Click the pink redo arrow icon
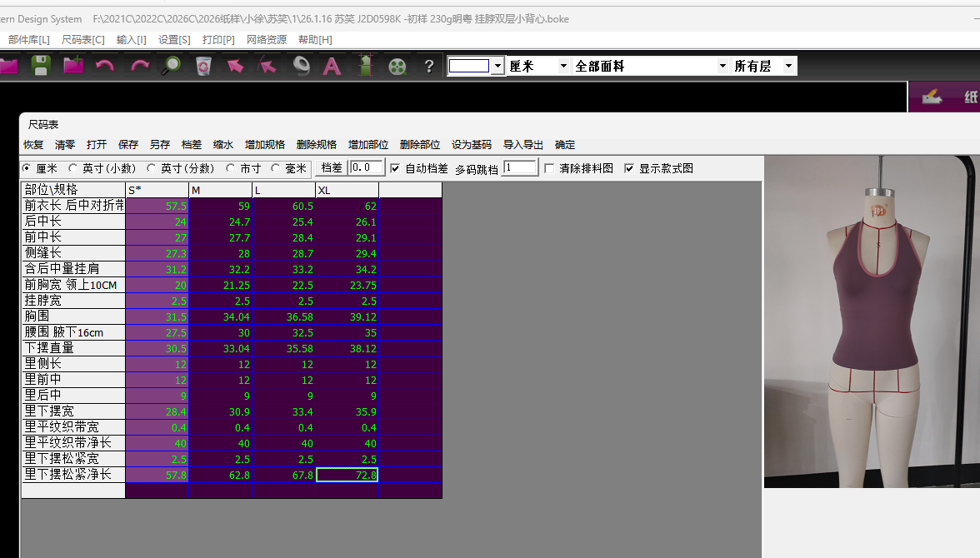This screenshot has width=980, height=558. [x=139, y=65]
